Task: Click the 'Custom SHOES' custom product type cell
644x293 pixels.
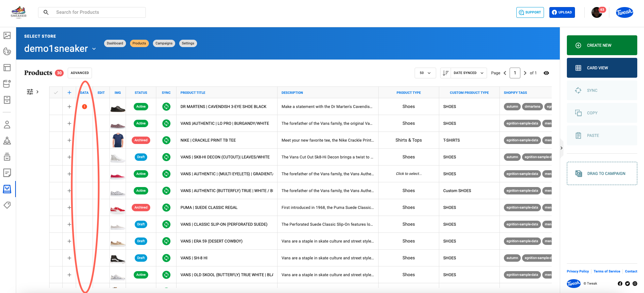Action: (x=469, y=191)
